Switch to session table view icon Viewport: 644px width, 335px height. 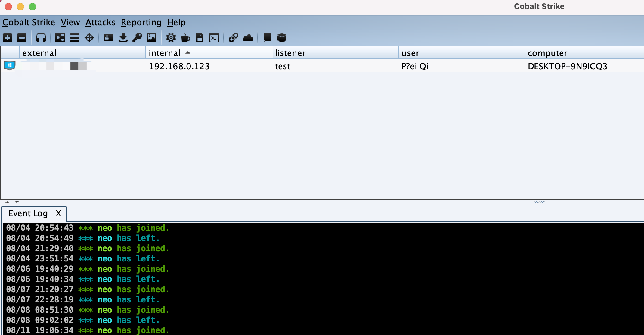click(x=75, y=38)
